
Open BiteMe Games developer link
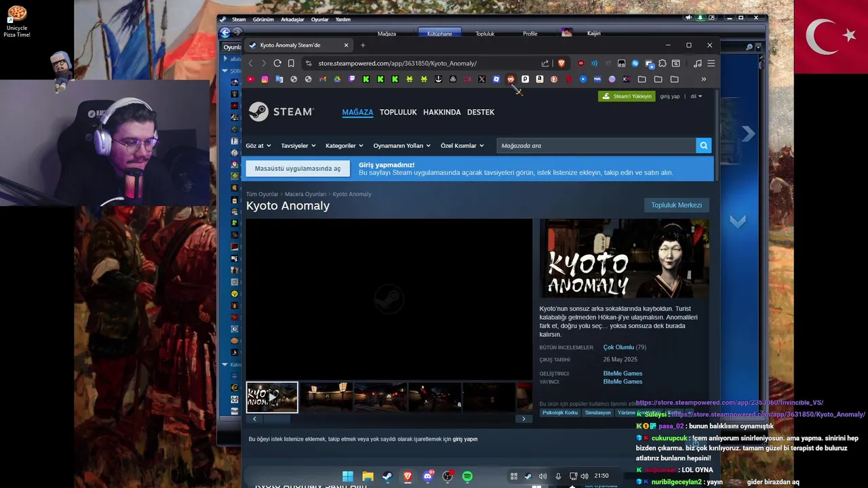click(x=623, y=373)
